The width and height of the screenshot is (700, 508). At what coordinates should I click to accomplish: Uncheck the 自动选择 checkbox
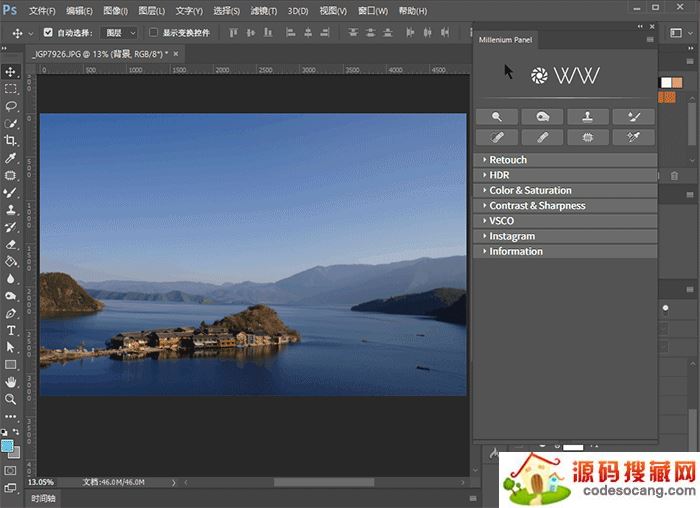click(47, 33)
